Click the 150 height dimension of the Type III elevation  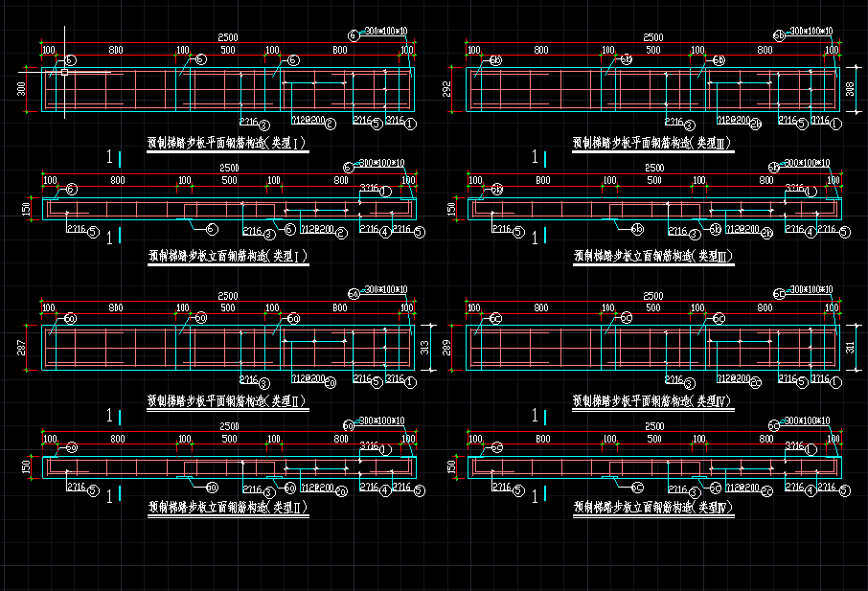click(x=451, y=209)
